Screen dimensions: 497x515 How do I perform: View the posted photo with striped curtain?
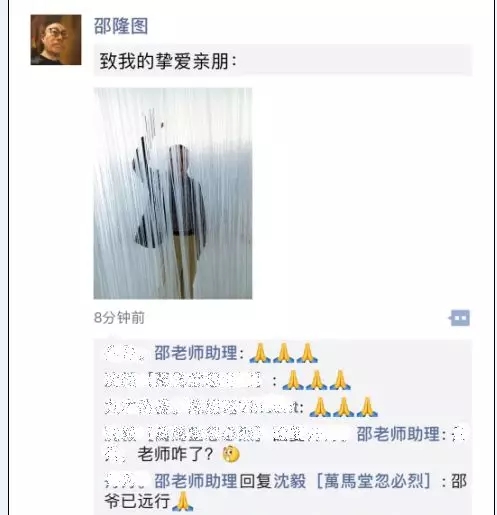(x=173, y=193)
